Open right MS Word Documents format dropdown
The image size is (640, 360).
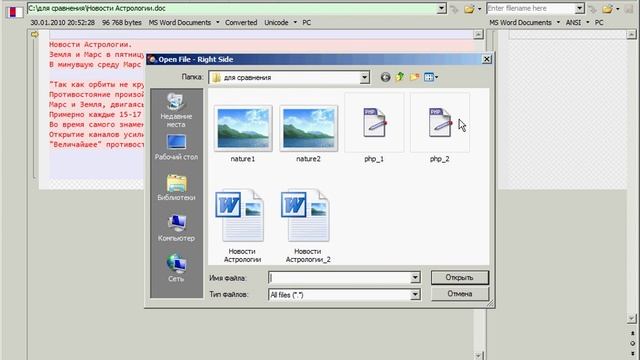[558, 22]
